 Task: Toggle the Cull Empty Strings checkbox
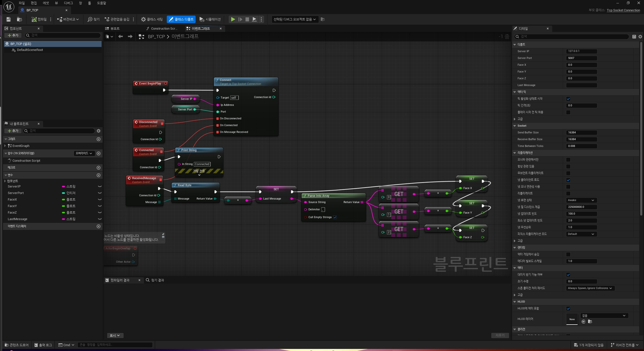(335, 217)
